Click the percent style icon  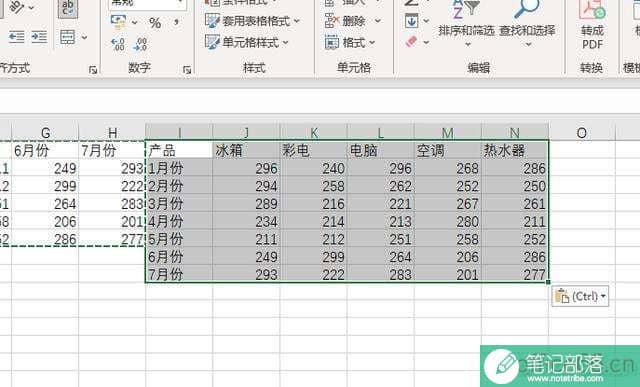pos(155,22)
